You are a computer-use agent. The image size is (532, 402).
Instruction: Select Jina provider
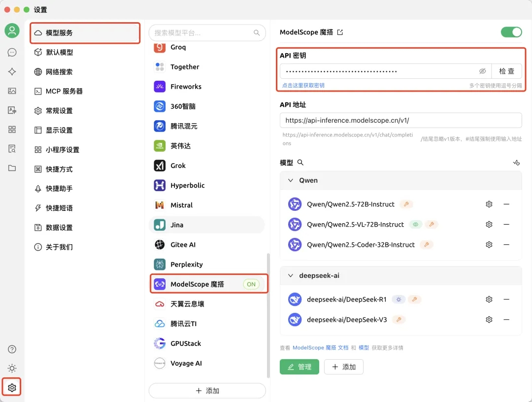tap(207, 225)
